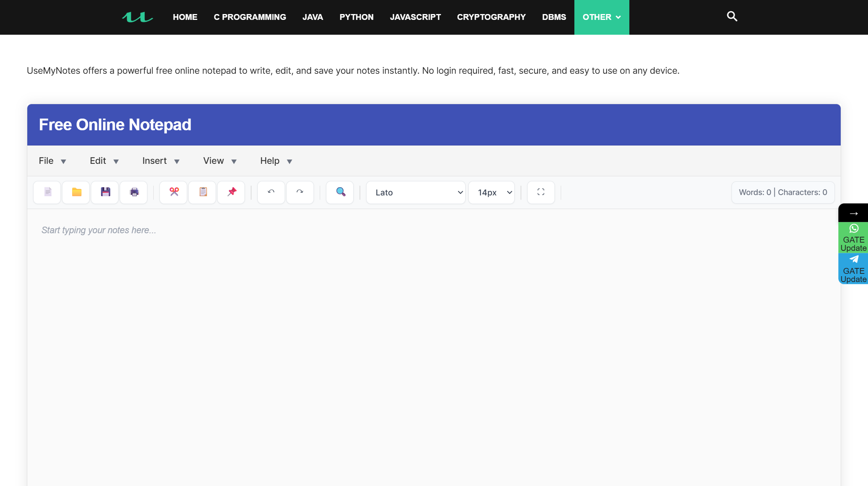The height and width of the screenshot is (486, 868).
Task: Toggle fullscreen mode for the notepad
Action: pos(541,192)
